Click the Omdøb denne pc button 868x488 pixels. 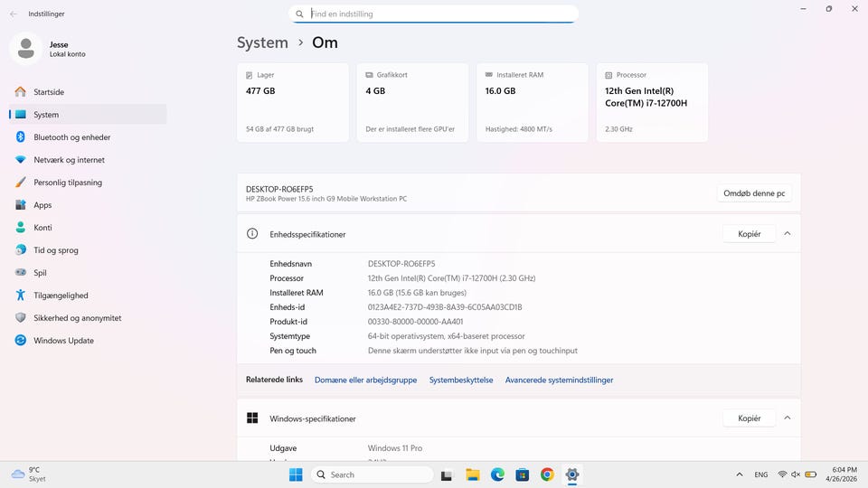click(754, 194)
